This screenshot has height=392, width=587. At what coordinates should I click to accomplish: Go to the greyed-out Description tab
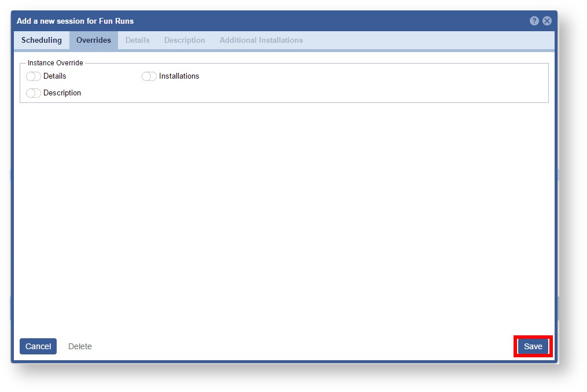pos(184,40)
